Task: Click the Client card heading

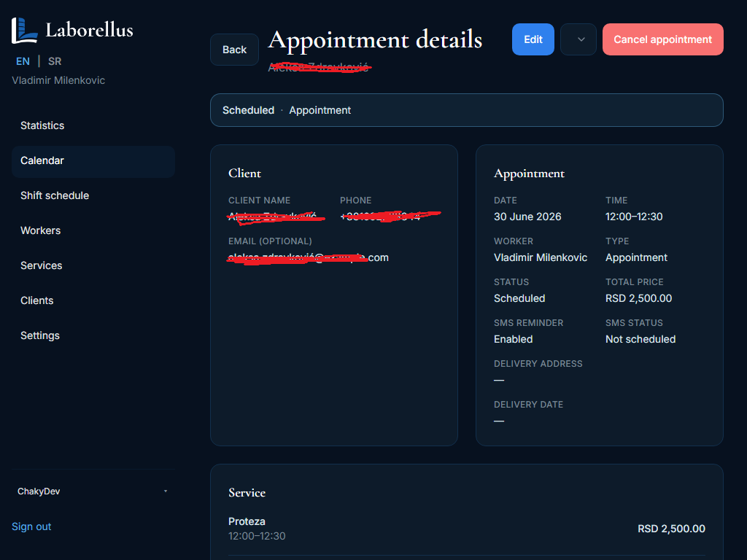Action: (x=244, y=174)
